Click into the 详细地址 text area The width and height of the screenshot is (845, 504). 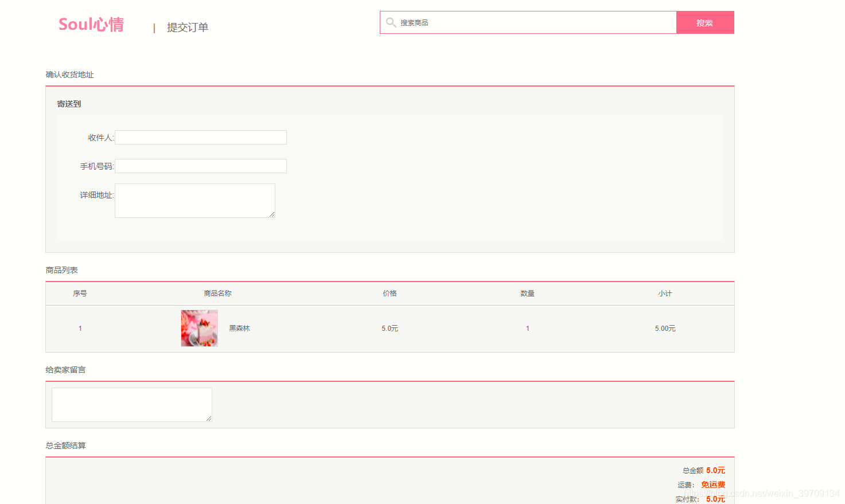[x=195, y=201]
